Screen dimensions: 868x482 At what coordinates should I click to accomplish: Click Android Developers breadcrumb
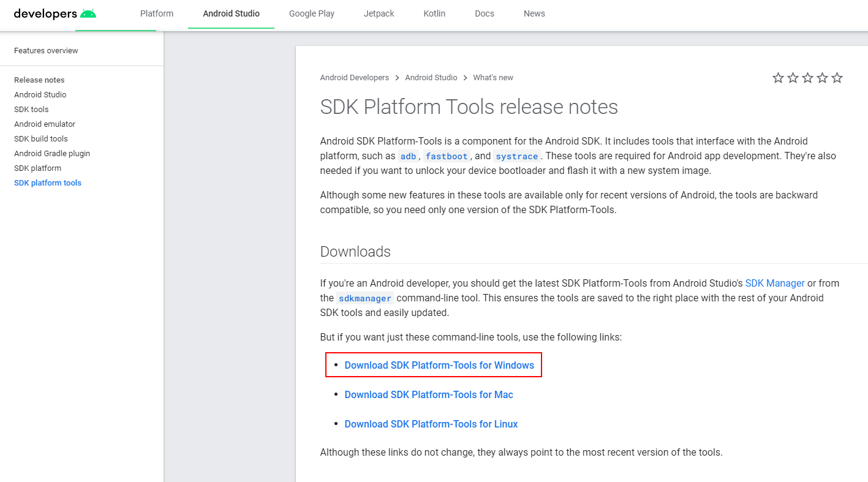point(354,78)
